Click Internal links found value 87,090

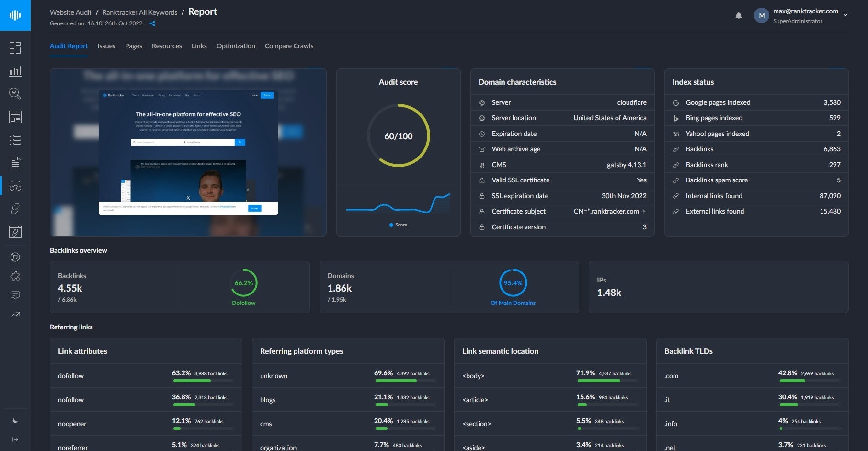coord(830,196)
